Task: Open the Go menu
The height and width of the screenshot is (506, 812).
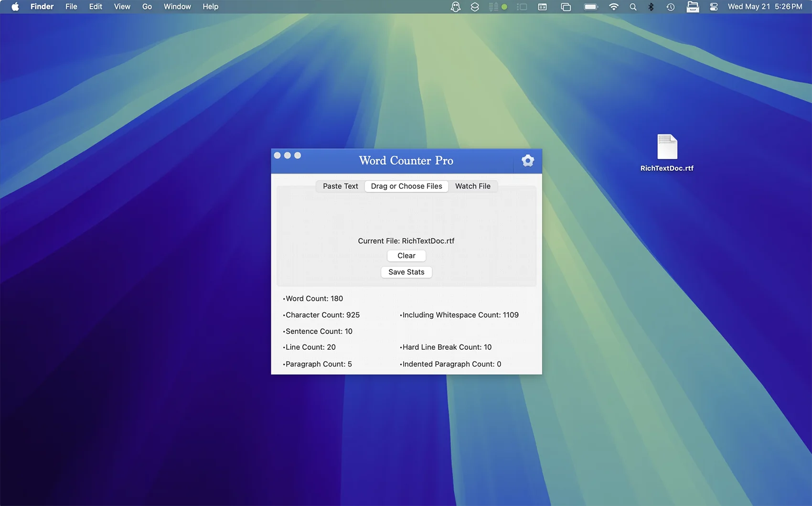Action: click(x=147, y=7)
